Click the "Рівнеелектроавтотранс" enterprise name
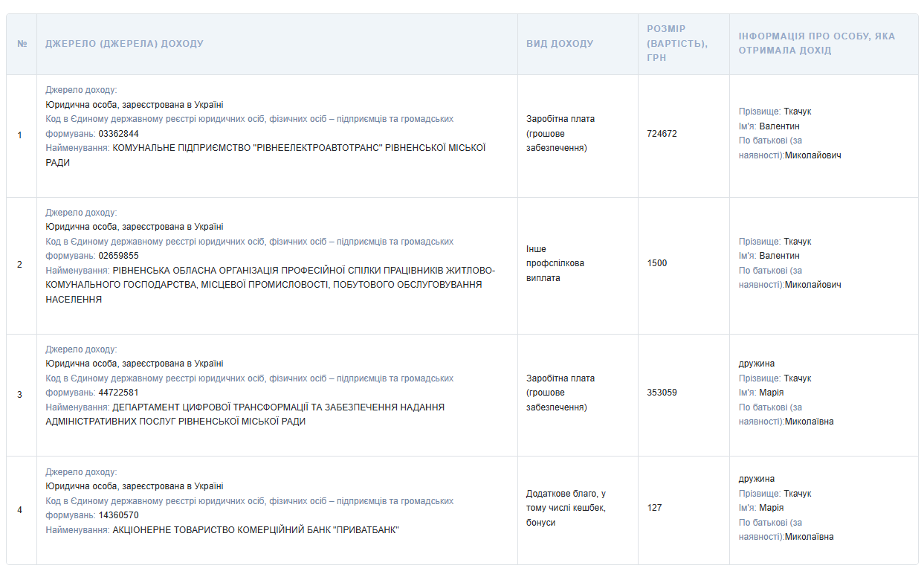924x574 pixels. pos(298,148)
